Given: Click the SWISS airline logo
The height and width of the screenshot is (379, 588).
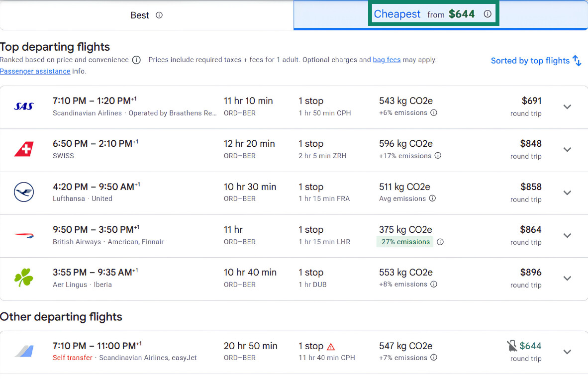Looking at the screenshot, I should tap(24, 149).
